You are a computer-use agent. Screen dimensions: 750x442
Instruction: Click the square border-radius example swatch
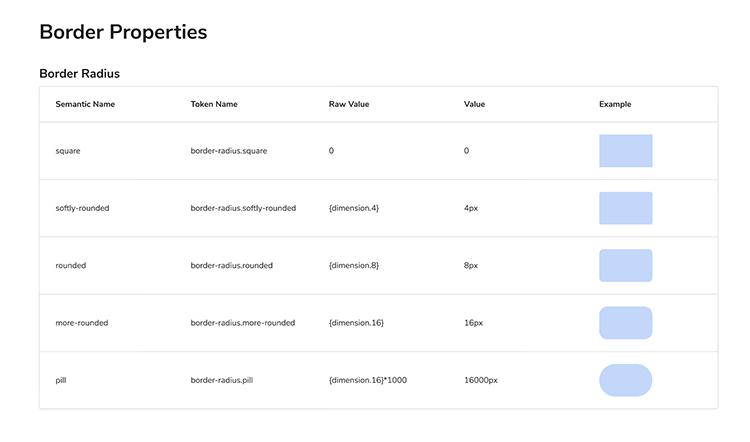coord(625,151)
